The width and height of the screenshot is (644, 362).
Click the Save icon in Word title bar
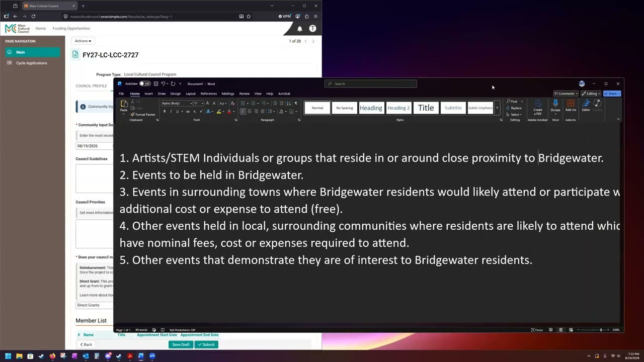tap(156, 84)
